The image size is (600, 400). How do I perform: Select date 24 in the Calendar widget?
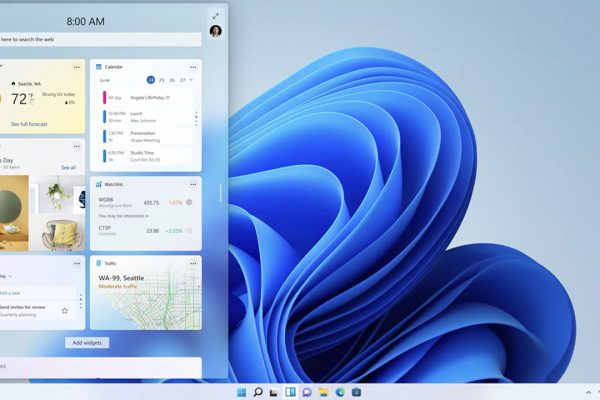(151, 80)
